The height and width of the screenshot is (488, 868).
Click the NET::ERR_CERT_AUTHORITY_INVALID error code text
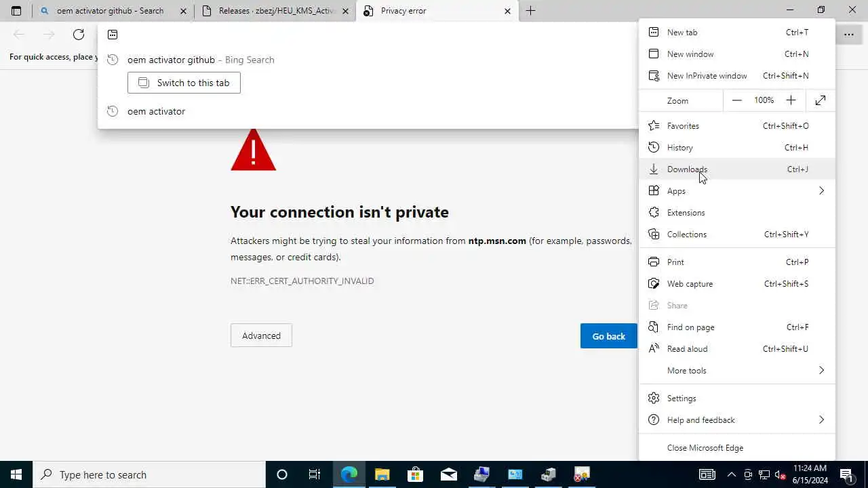302,281
